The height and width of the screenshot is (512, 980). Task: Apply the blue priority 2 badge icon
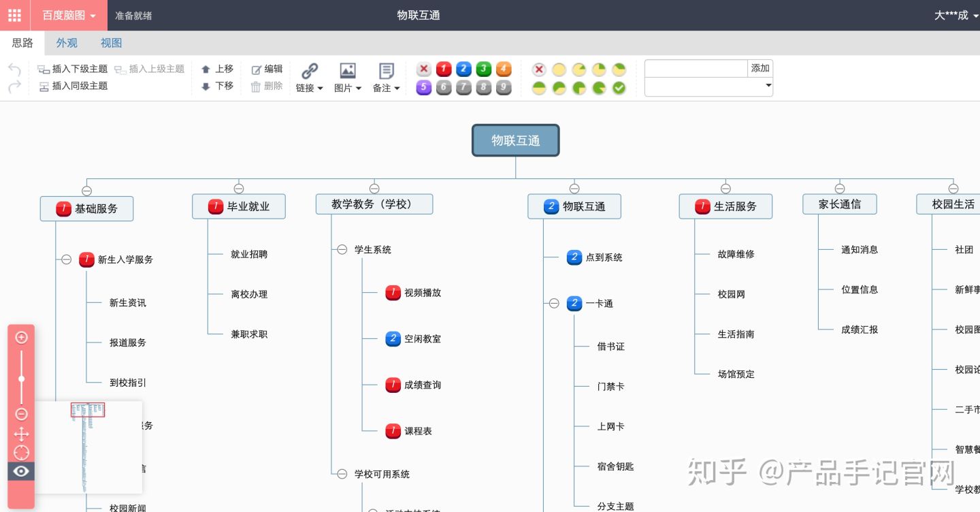tap(463, 69)
